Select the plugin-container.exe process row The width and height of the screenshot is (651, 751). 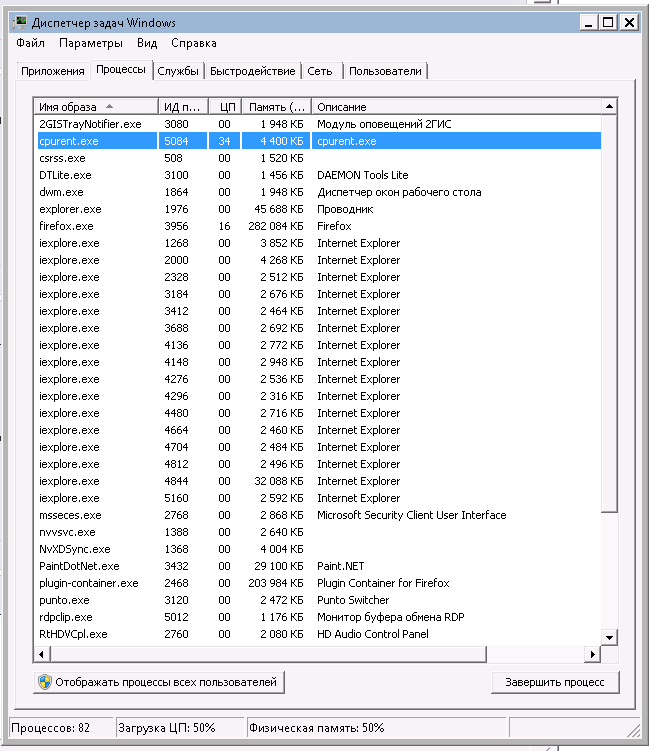coord(88,583)
